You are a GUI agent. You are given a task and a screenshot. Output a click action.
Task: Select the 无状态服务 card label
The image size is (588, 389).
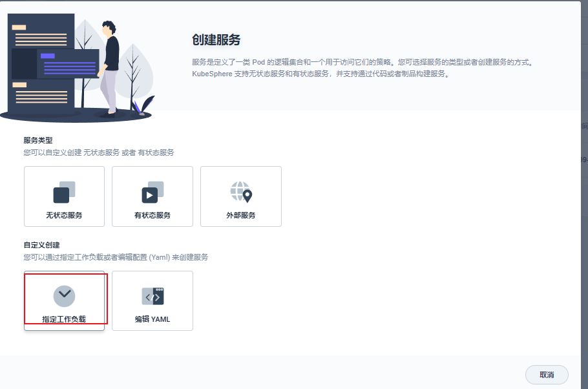tap(64, 215)
